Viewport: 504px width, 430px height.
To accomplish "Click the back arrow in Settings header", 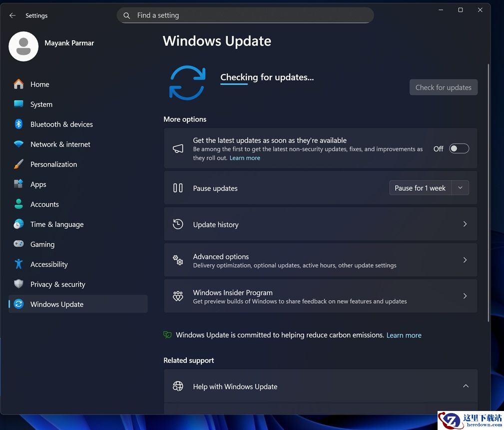I will coord(12,15).
